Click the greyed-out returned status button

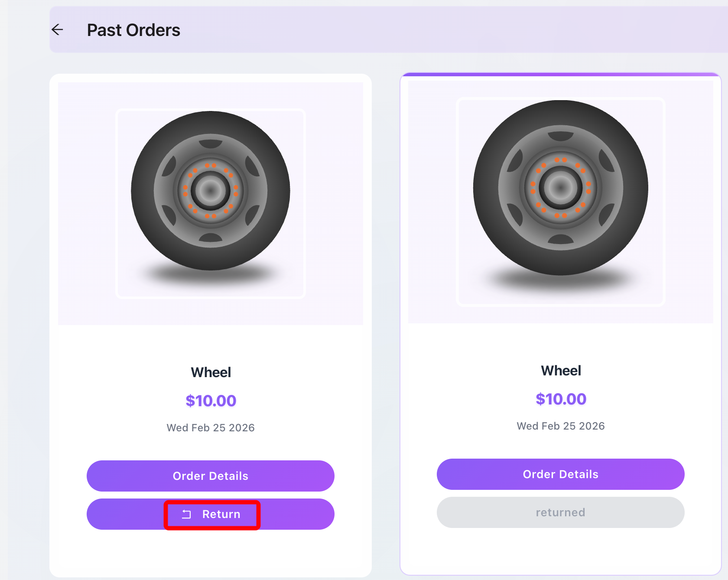560,512
